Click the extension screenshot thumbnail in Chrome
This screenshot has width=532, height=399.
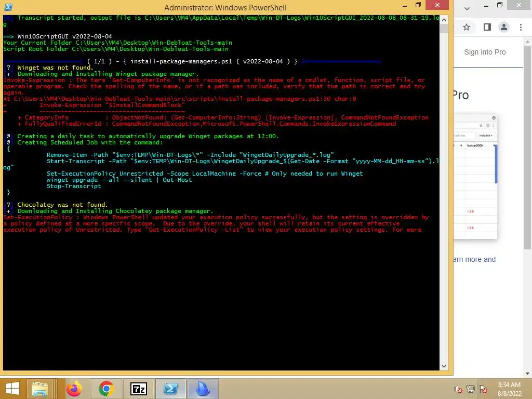475,177
